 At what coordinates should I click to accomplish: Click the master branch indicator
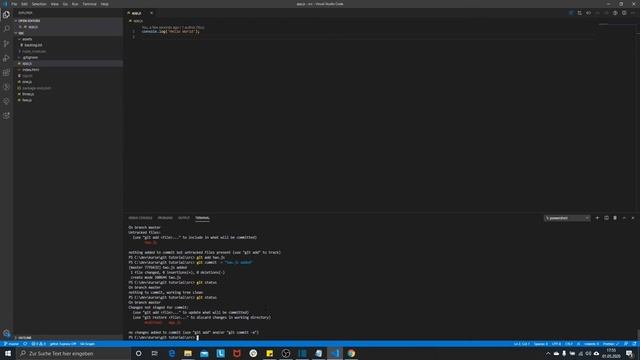(x=11, y=344)
